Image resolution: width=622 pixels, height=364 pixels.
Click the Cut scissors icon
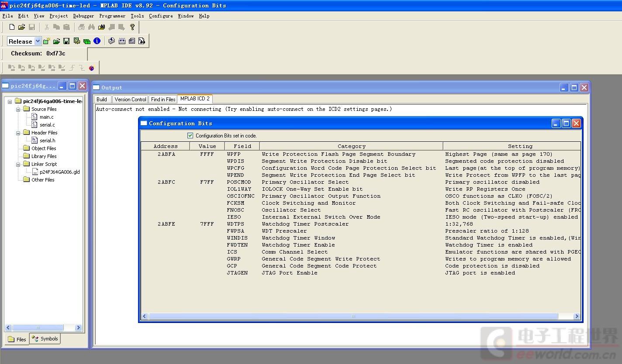coord(47,27)
